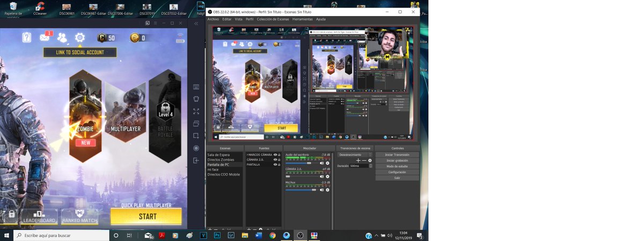Open Editar menu in OBS
This screenshot has width=644, height=241.
(x=227, y=19)
